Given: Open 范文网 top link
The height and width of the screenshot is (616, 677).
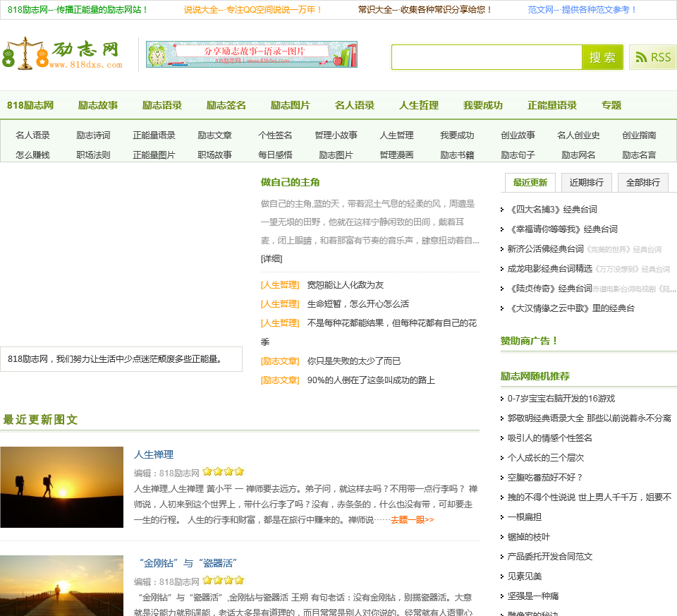Looking at the screenshot, I should tap(582, 9).
